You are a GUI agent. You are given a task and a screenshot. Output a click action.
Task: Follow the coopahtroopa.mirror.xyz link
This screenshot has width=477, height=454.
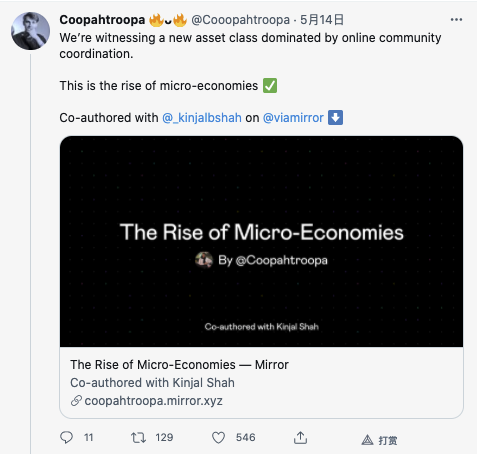[153, 401]
